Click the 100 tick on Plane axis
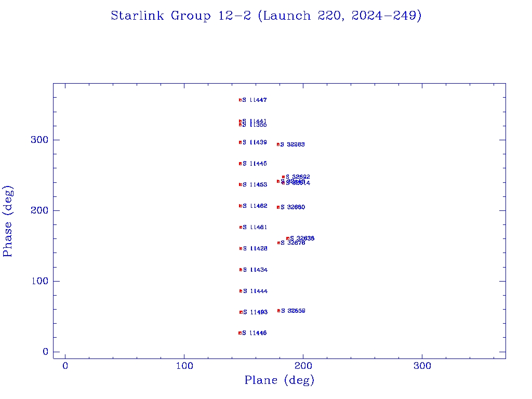This screenshot has height=399, width=532. coord(184,366)
